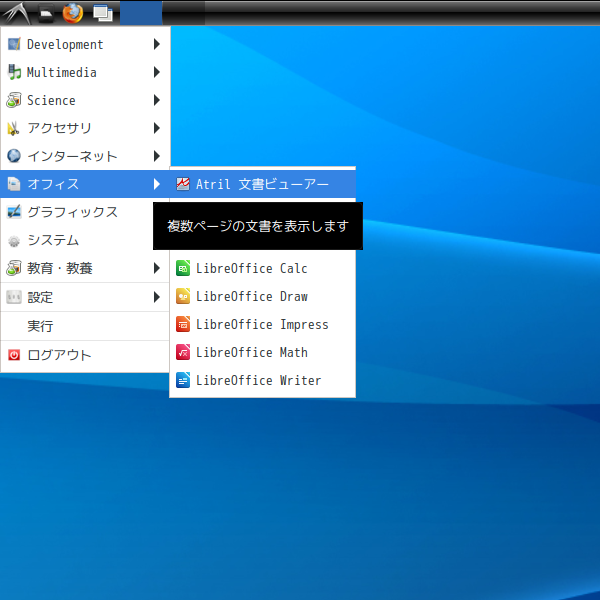Click the オフィス submenu arrow
The image size is (600, 600).
[157, 184]
